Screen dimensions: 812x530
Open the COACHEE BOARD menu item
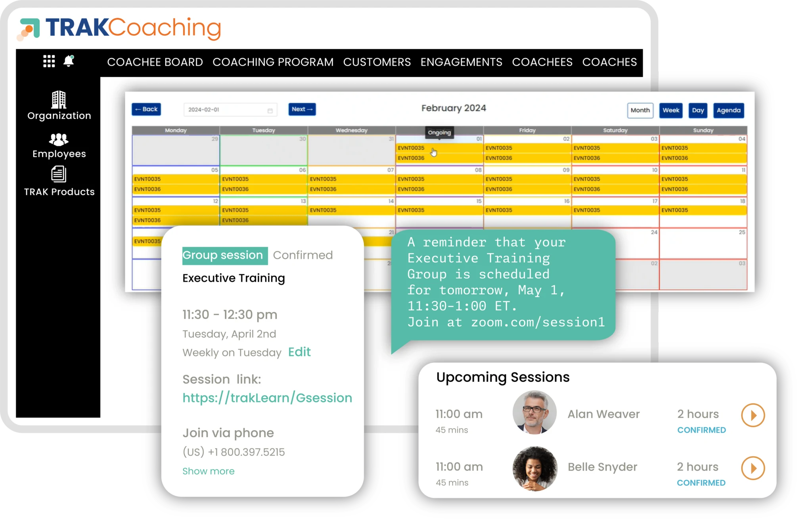point(155,62)
